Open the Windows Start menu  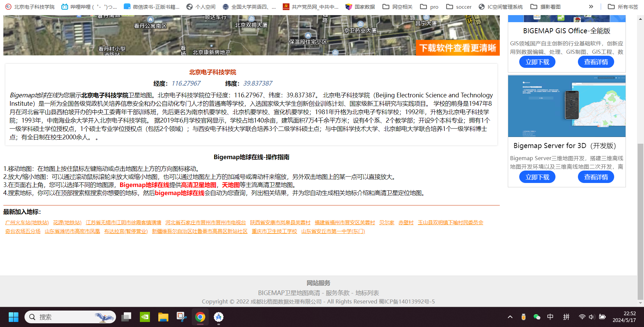pyautogui.click(x=13, y=317)
